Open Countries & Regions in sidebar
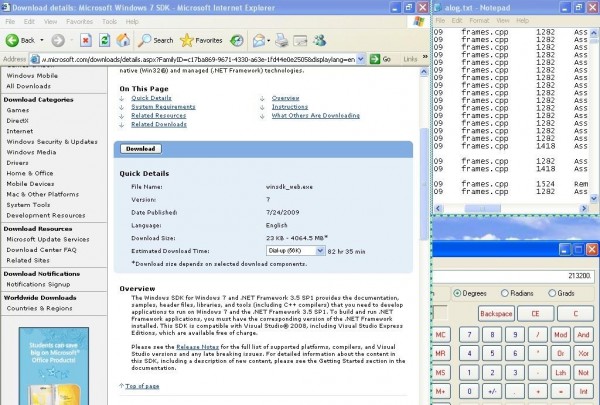The image size is (600, 405). (39, 308)
